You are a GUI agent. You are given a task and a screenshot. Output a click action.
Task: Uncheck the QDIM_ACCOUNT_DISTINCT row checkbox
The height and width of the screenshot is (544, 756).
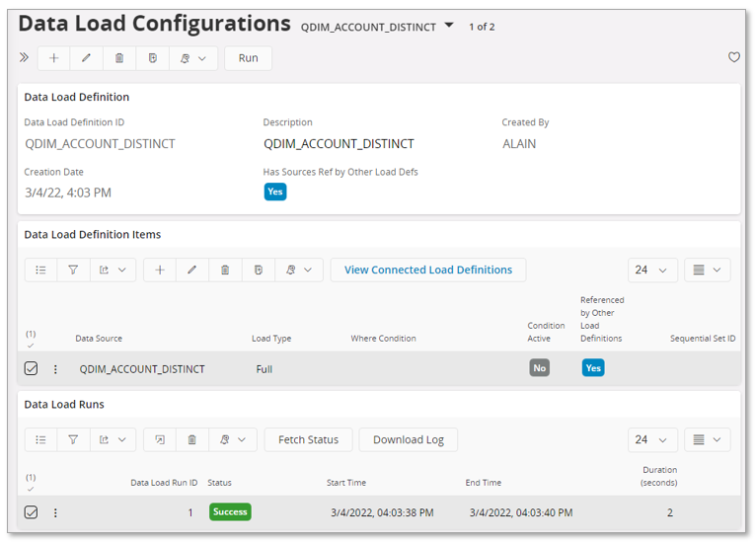coord(31,368)
